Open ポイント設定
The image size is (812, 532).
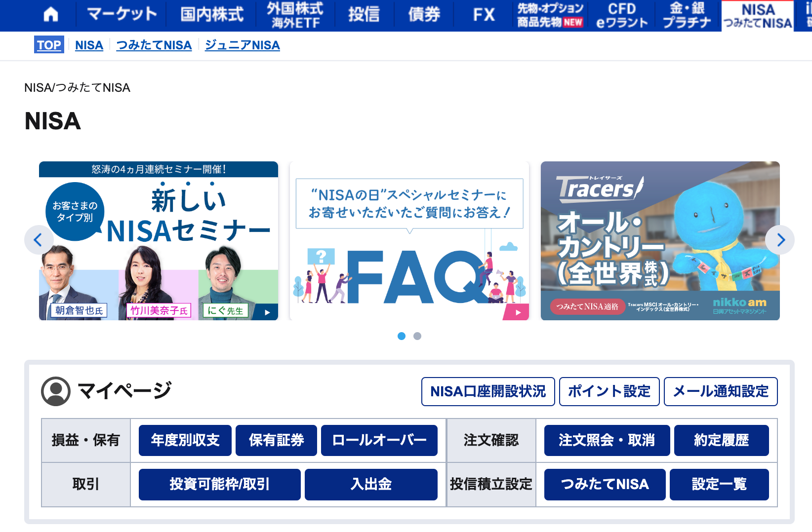[609, 391]
